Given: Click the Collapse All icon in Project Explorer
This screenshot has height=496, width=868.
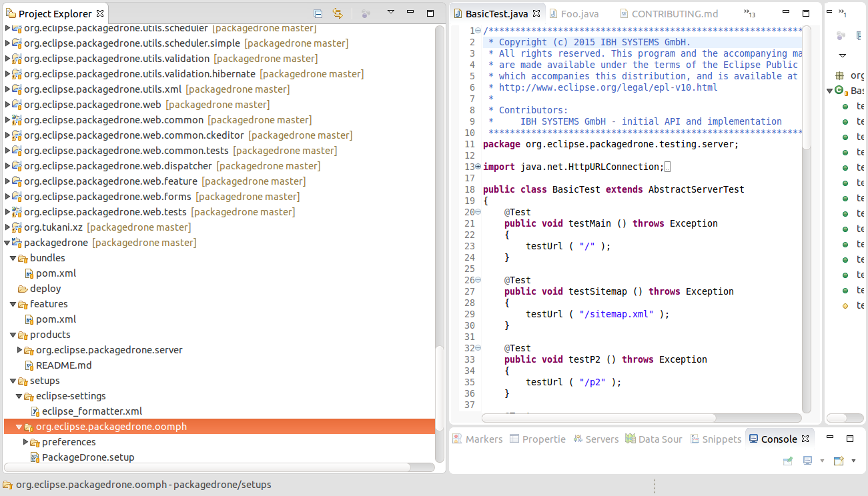Looking at the screenshot, I should (318, 13).
